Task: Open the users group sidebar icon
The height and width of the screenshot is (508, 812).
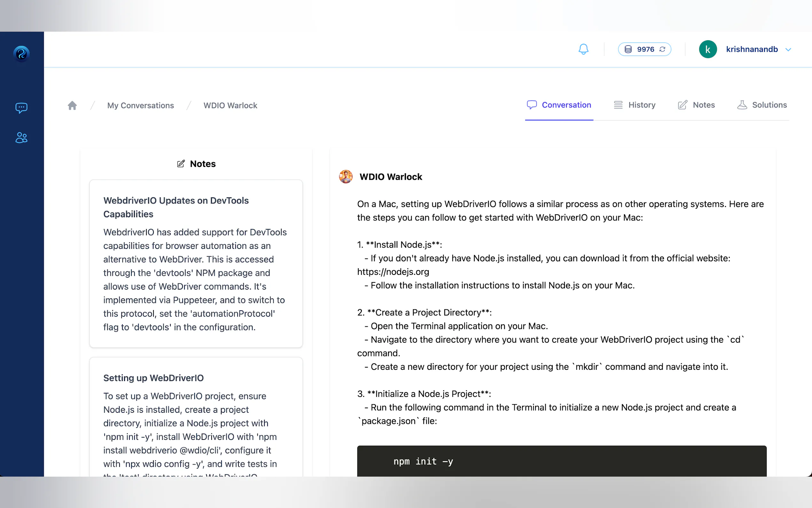Action: point(21,138)
